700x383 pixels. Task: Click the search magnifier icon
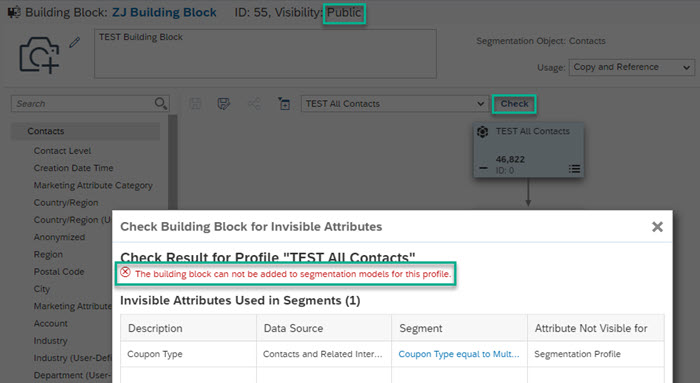[160, 104]
